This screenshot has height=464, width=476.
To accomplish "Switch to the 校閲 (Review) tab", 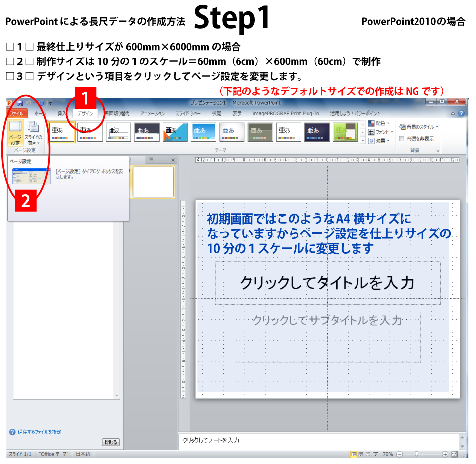I will point(217,113).
